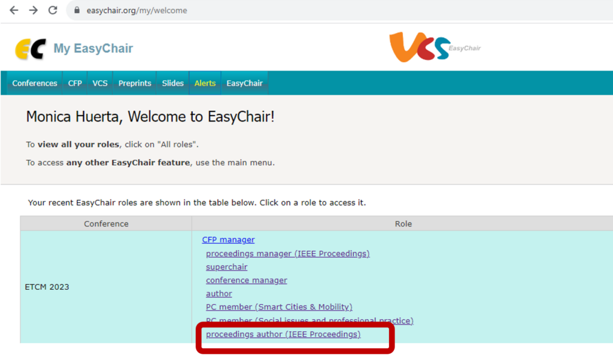Open the Alerts menu

[205, 83]
